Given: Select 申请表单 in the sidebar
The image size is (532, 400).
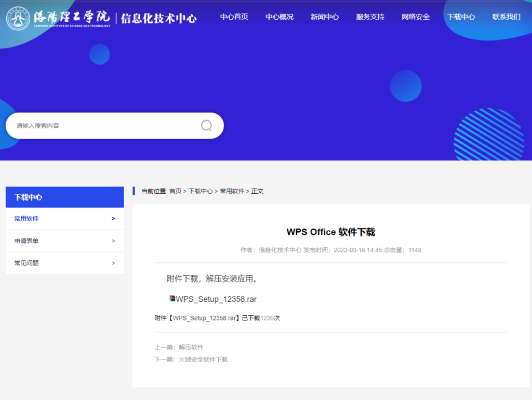Looking at the screenshot, I should [x=65, y=241].
